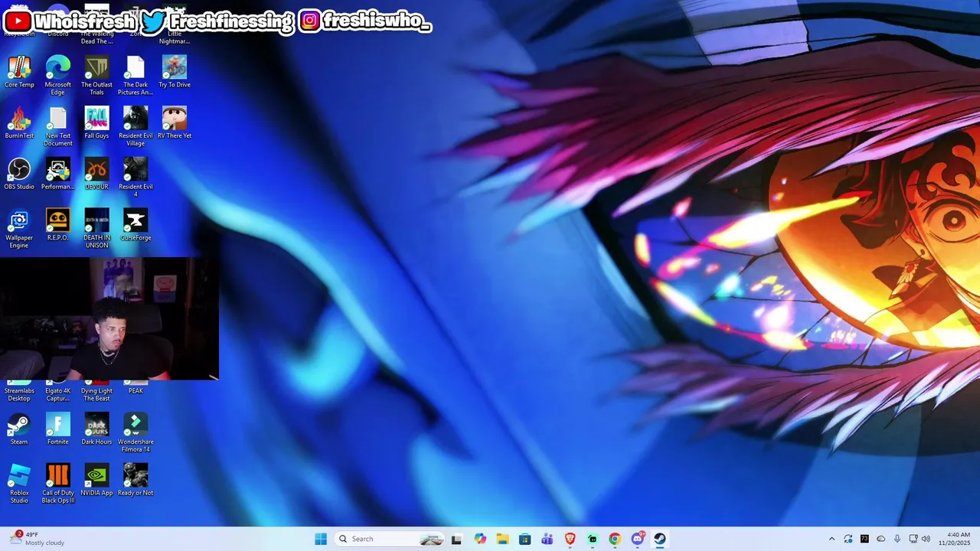Screen dimensions: 980x551
Task: Click the webcam overlay thumbnail
Action: [x=109, y=318]
